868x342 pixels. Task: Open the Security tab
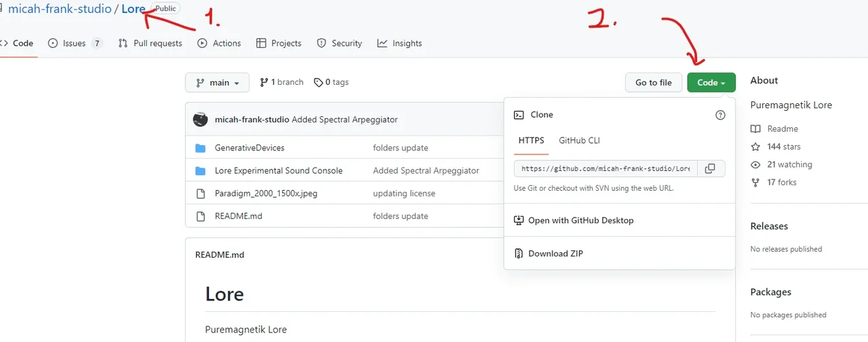click(x=340, y=43)
